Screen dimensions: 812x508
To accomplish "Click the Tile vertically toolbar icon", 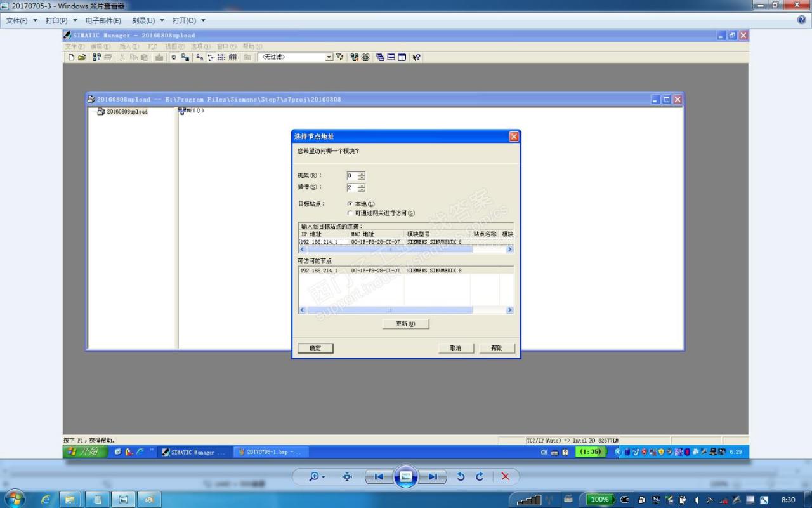I will pyautogui.click(x=402, y=57).
